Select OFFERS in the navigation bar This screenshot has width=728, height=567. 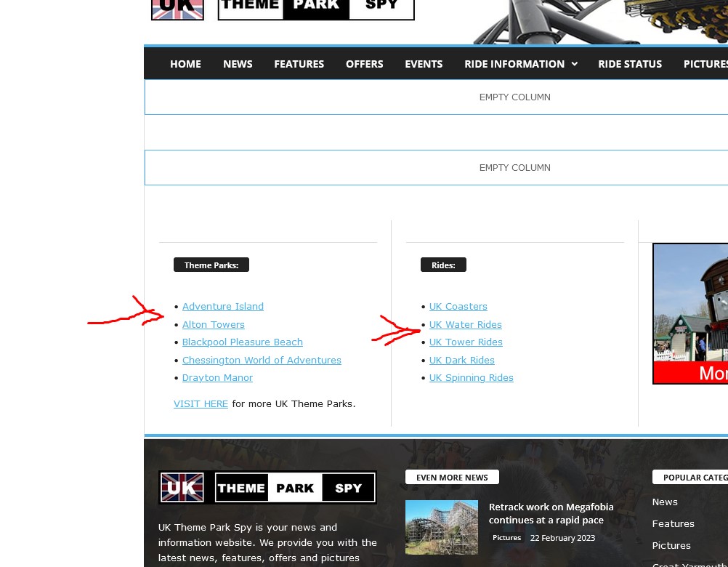click(x=364, y=64)
